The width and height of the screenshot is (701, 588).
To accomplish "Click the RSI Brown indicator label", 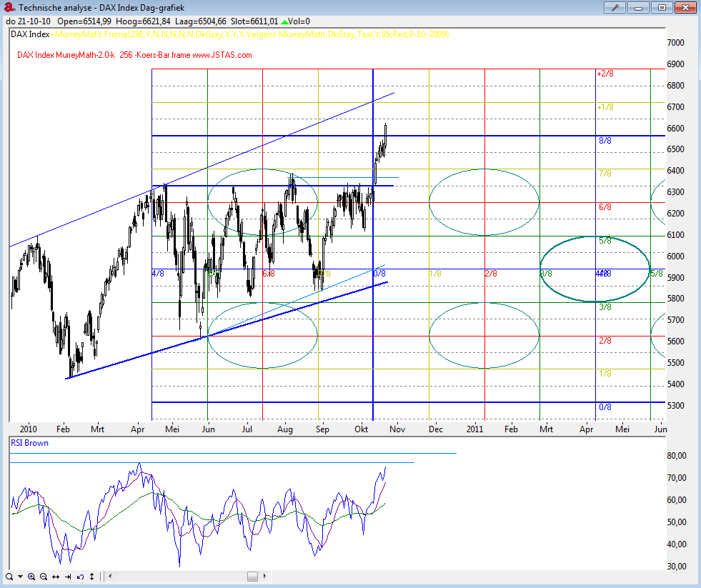I will pyautogui.click(x=29, y=443).
